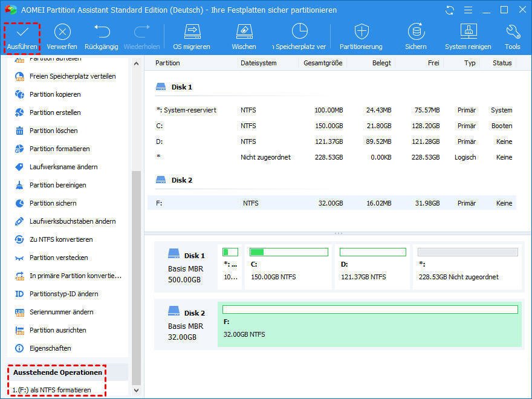The height and width of the screenshot is (399, 532).
Task: Select the D: 121.37GB NTFS block
Action: pyautogui.click(x=372, y=267)
